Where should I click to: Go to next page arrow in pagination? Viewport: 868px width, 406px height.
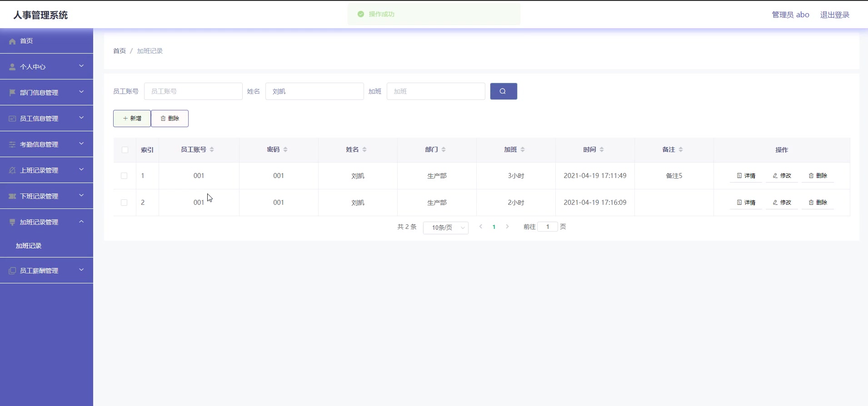[507, 227]
